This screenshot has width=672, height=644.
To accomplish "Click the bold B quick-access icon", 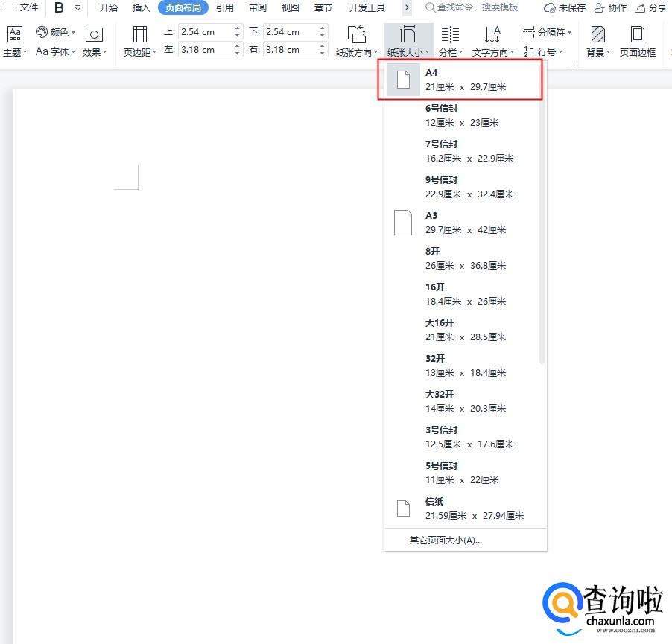I will tap(59, 7).
